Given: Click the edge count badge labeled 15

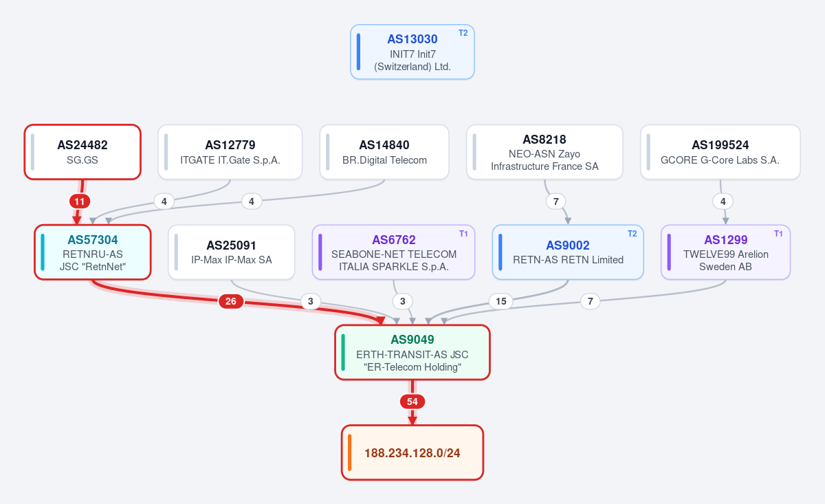Looking at the screenshot, I should pyautogui.click(x=501, y=301).
